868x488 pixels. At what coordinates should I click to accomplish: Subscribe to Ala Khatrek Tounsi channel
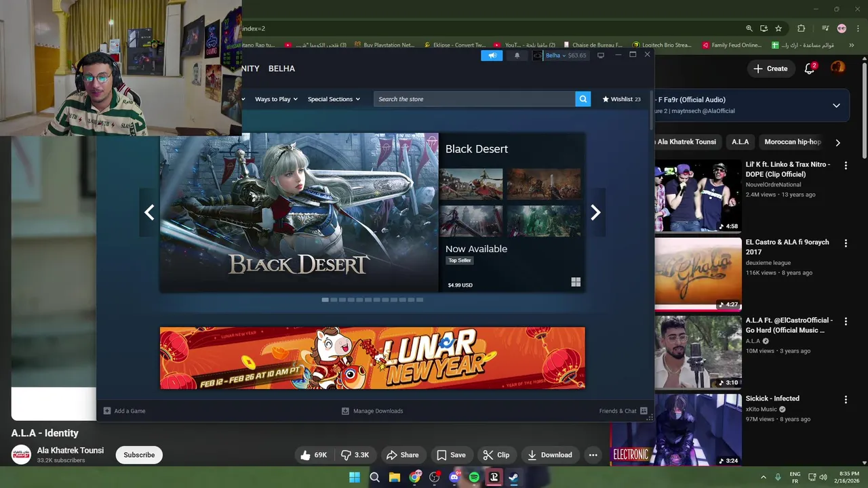tap(139, 455)
